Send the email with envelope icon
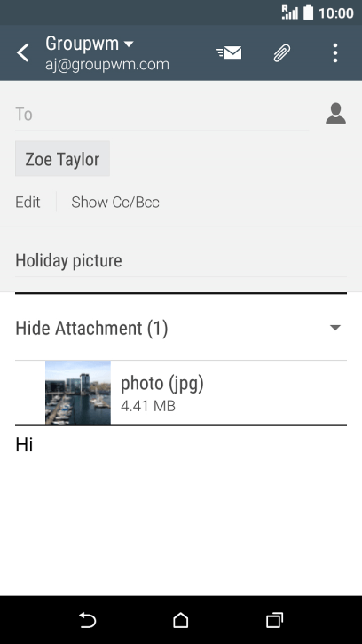The width and height of the screenshot is (362, 644). (x=229, y=52)
